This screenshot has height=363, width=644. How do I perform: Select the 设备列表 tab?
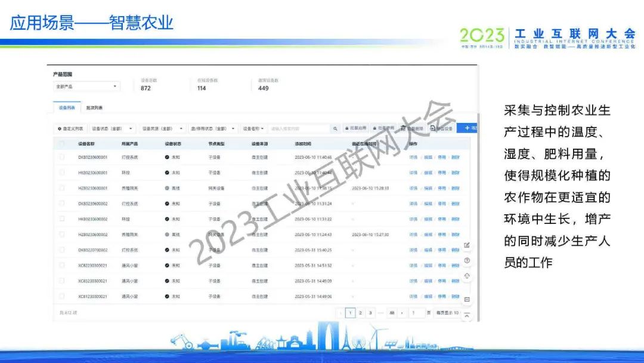(x=67, y=108)
